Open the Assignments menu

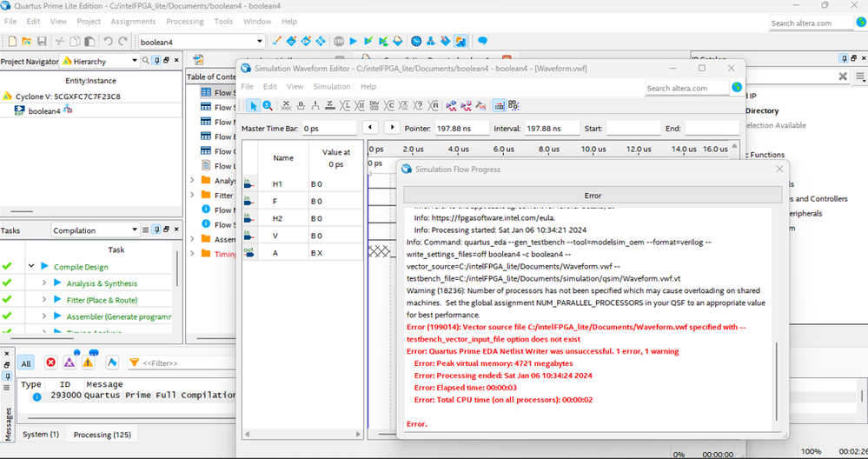(x=133, y=21)
